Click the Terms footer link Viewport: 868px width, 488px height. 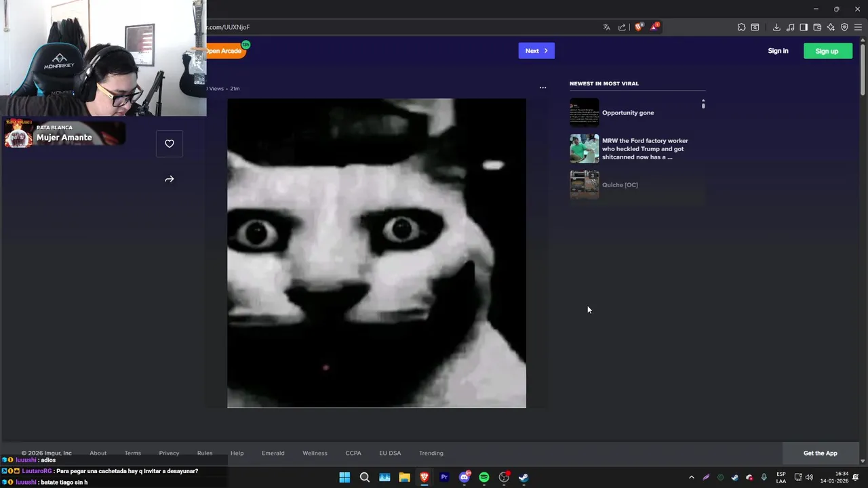point(133,453)
